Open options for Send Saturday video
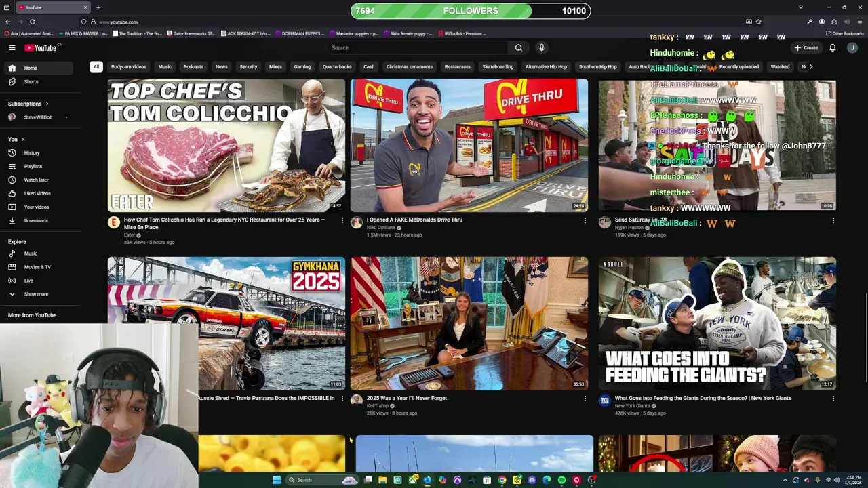The image size is (868, 488). pyautogui.click(x=833, y=220)
